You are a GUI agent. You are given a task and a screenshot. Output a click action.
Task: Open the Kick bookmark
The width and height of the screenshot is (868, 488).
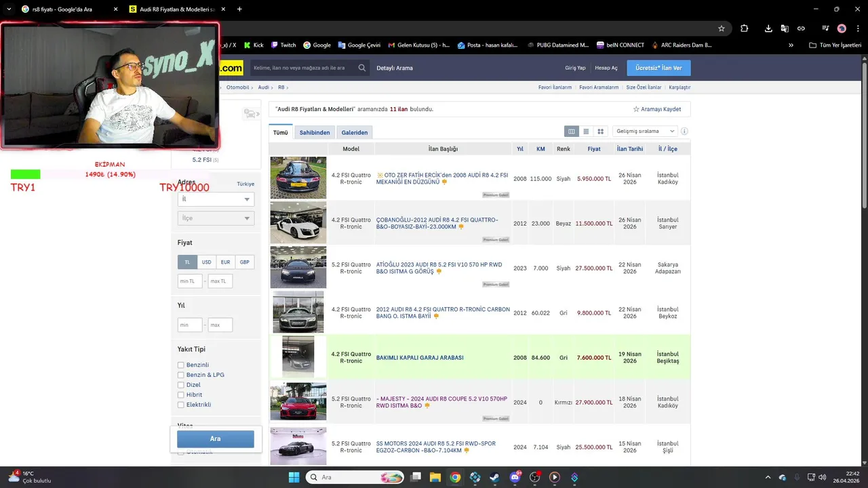(x=253, y=45)
